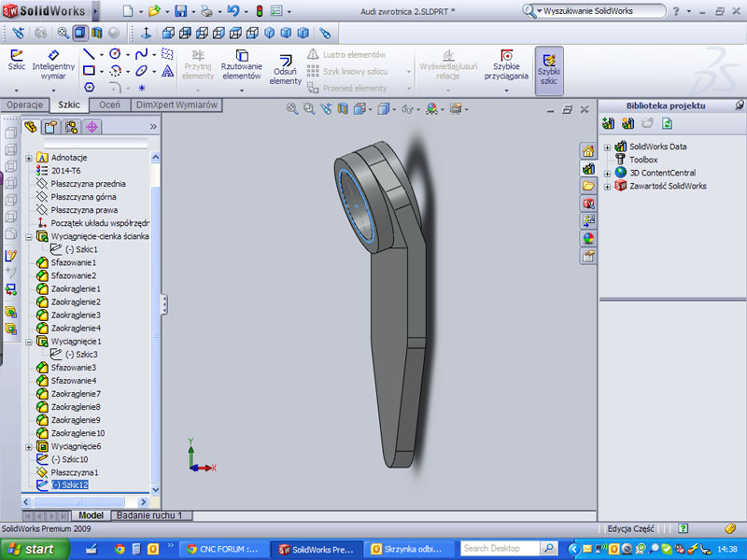Click the Zoom to Fit viewport icon
This screenshot has height=560, width=747.
292,109
